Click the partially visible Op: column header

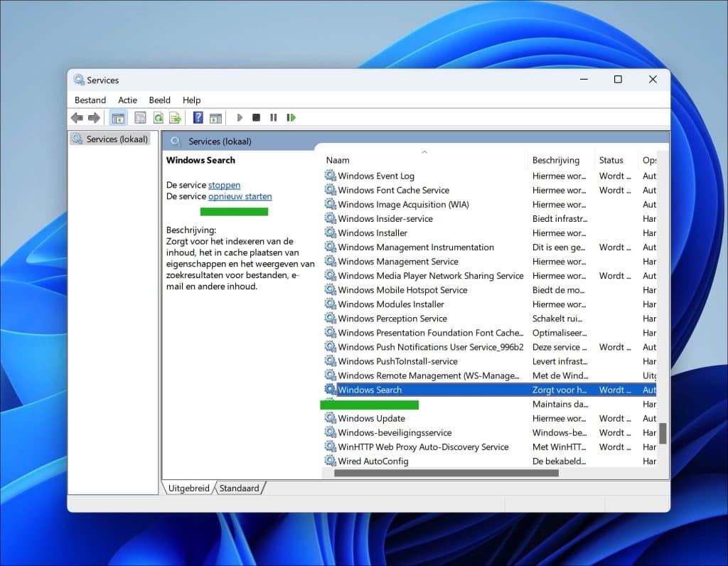(648, 160)
